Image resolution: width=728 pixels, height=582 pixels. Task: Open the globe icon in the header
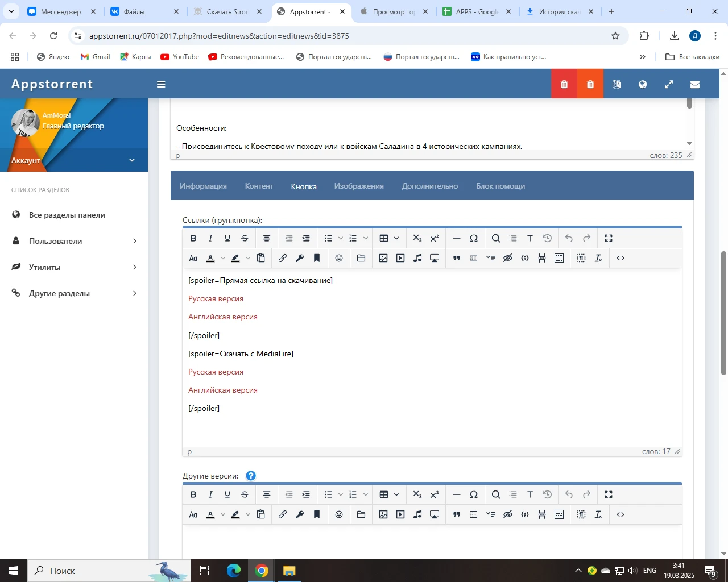click(x=643, y=84)
